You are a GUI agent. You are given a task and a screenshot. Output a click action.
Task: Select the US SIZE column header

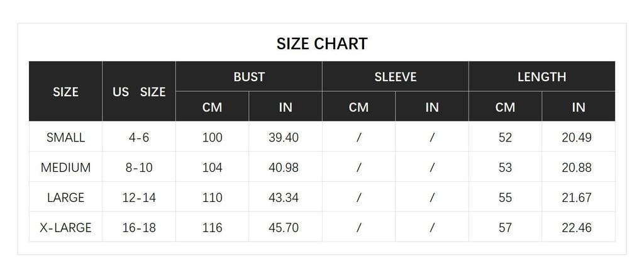pos(139,92)
